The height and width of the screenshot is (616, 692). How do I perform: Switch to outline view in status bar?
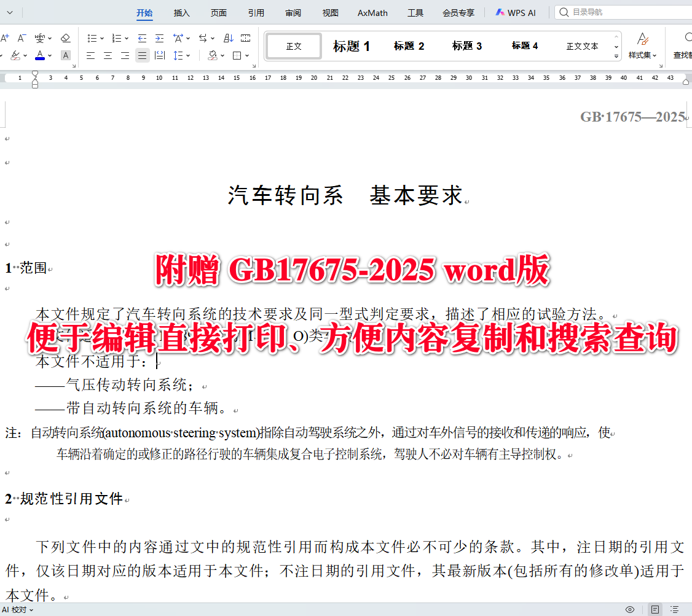click(x=675, y=610)
